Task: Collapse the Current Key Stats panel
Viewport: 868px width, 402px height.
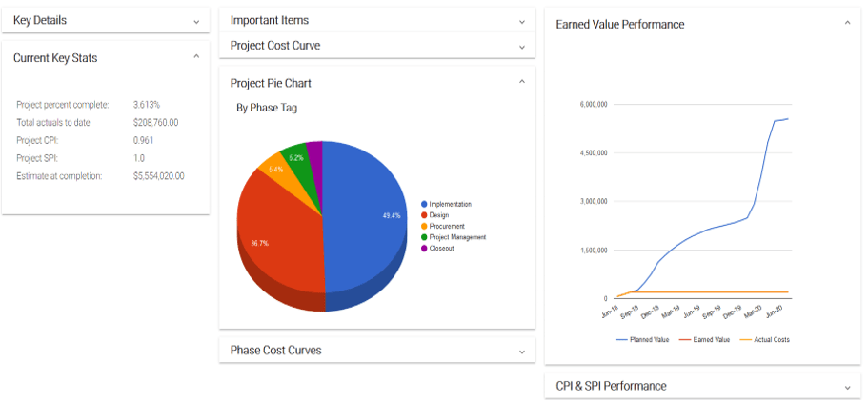Action: [x=196, y=57]
